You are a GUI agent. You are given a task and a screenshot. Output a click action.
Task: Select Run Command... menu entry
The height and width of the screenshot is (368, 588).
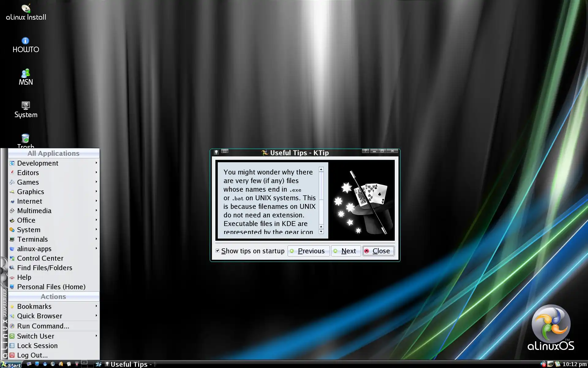pos(43,326)
